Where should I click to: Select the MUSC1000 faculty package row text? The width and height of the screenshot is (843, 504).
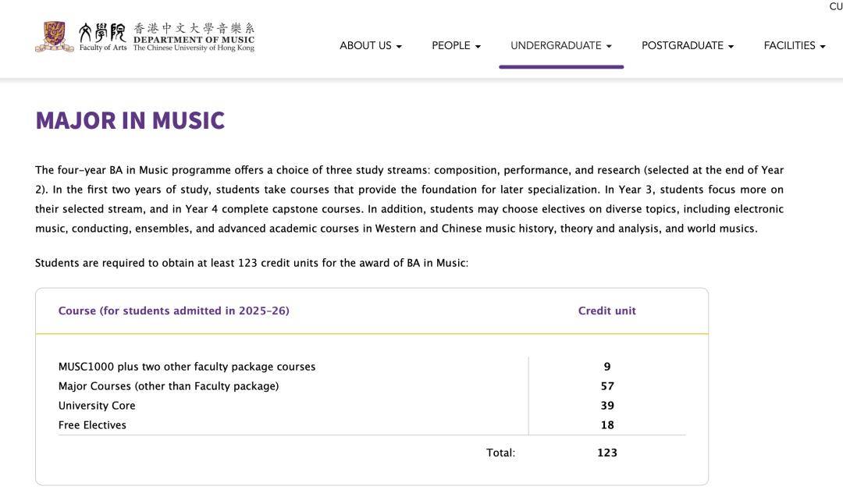click(187, 367)
